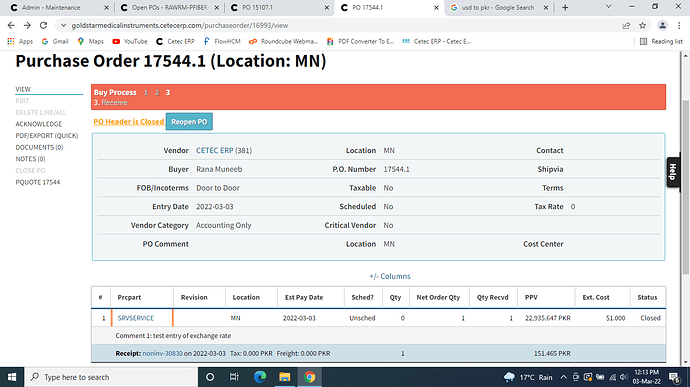This screenshot has height=387, width=690.
Task: Select VIEW in the left sidebar
Action: pos(23,89)
